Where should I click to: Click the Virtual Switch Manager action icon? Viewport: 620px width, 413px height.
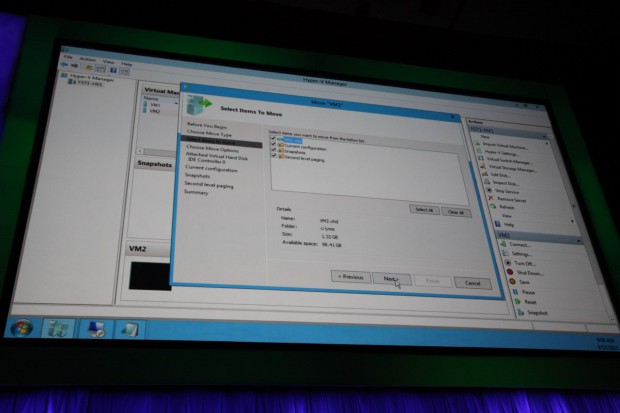click(x=481, y=158)
